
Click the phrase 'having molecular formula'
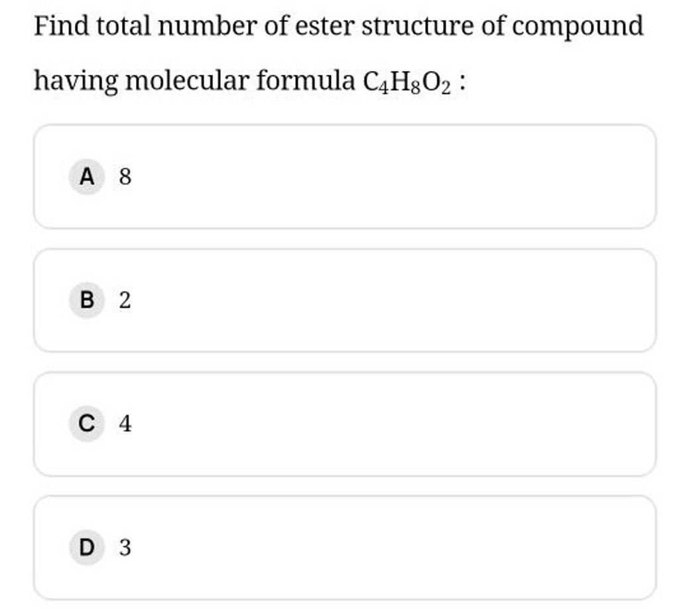(194, 81)
